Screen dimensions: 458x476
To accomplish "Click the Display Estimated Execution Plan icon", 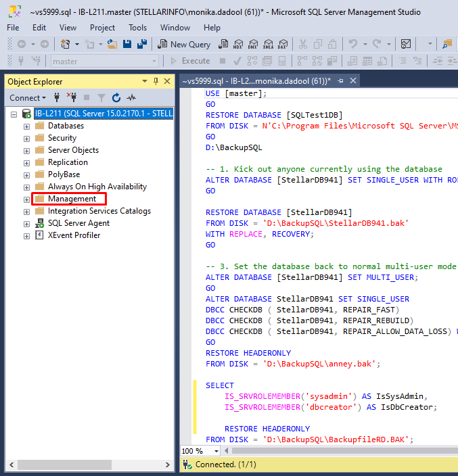I will [252, 61].
